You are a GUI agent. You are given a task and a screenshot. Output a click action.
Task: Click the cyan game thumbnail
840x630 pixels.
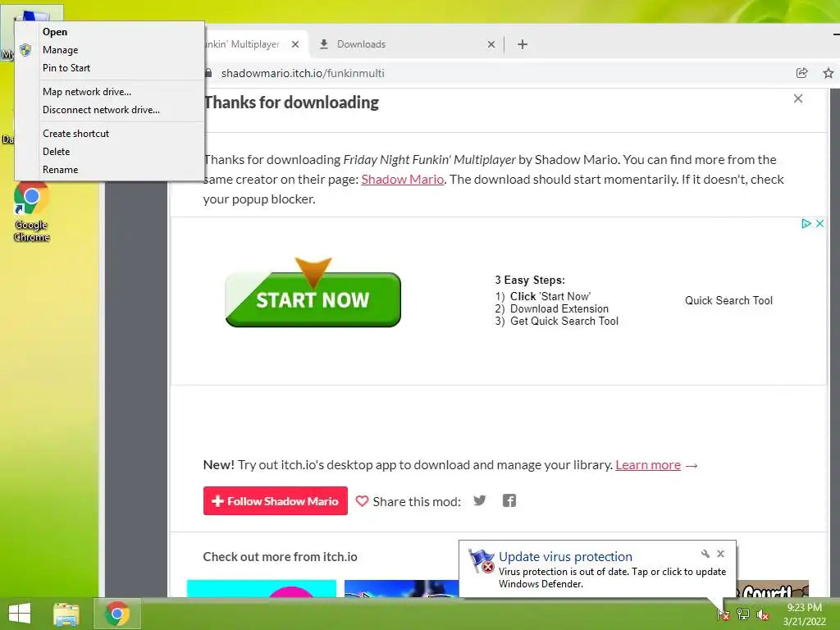pos(262,588)
